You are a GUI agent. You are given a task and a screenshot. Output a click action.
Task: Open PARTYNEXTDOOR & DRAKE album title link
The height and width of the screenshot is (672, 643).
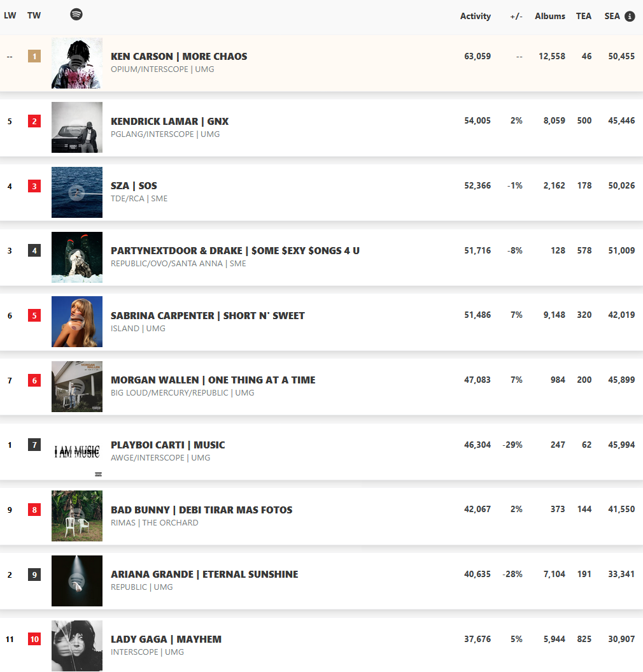(x=235, y=251)
